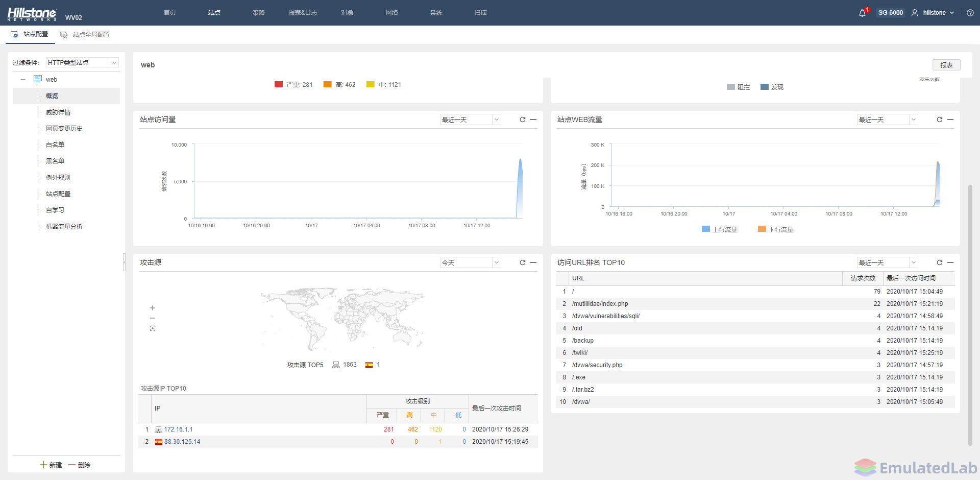Select 黑名单 in the site tree
Screen dimensions: 980x480
pos(55,161)
